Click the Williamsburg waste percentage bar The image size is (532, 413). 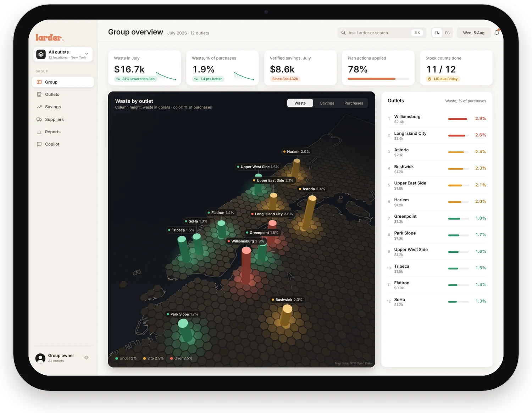(459, 119)
